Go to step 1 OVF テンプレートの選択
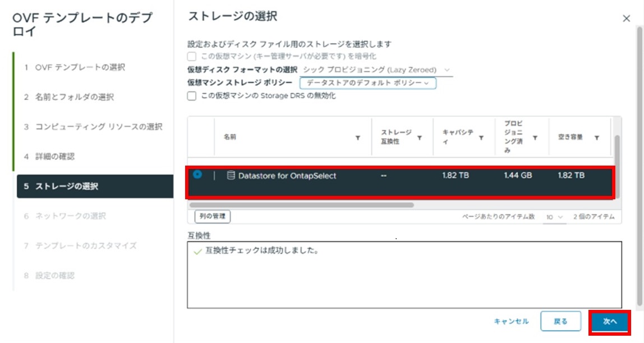 click(80, 67)
